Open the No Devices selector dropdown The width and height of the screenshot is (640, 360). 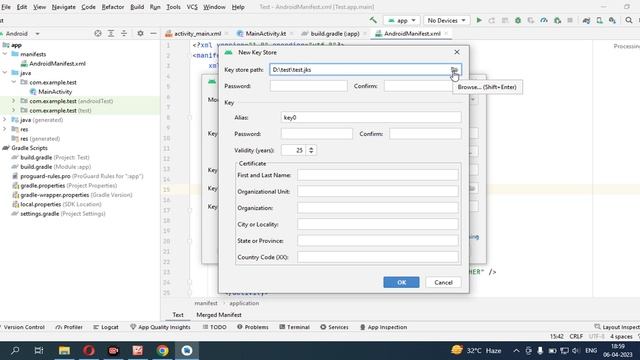(446, 20)
